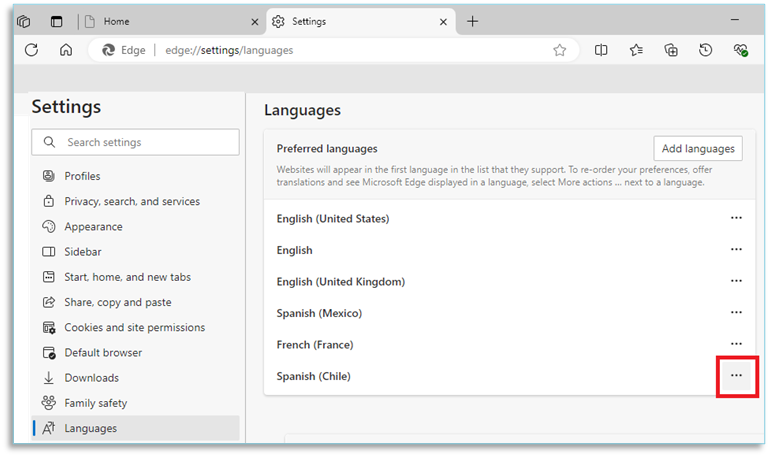Open browsing History icon
The width and height of the screenshot is (770, 457).
point(705,50)
